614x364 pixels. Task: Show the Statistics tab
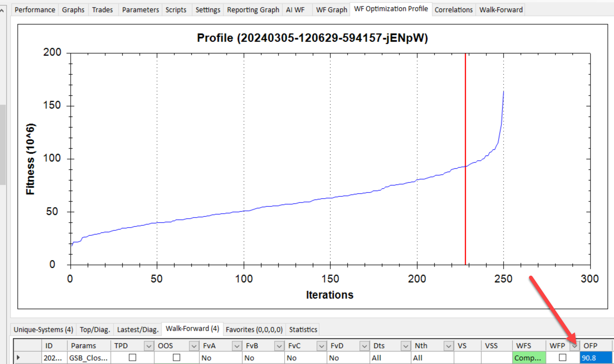303,329
